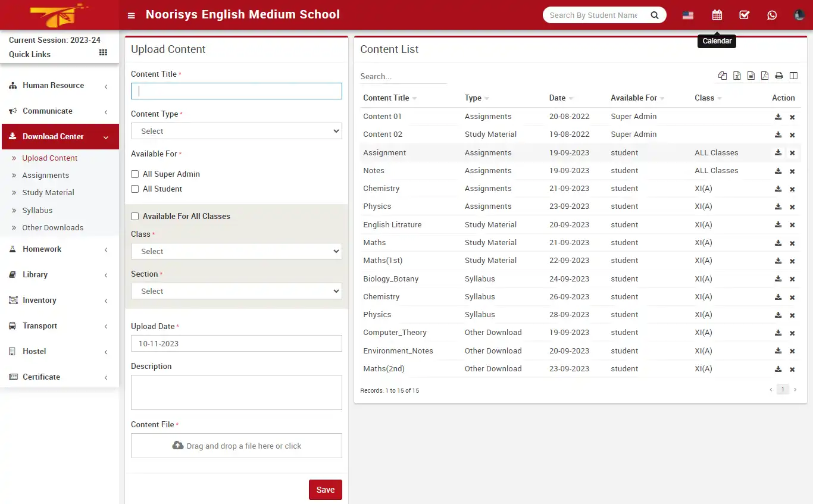Open the Calendar from the top bar
This screenshot has width=813, height=504.
coord(717,14)
